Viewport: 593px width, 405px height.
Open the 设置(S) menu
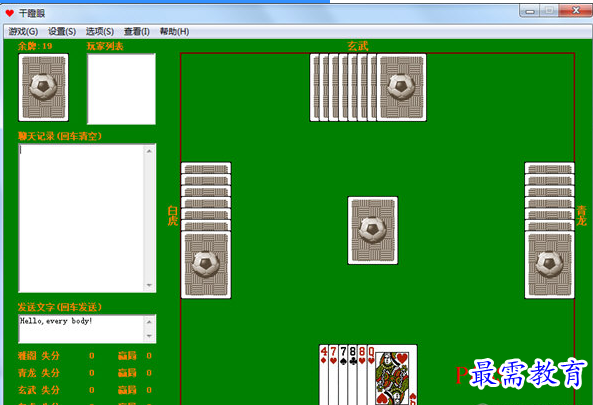[62, 31]
